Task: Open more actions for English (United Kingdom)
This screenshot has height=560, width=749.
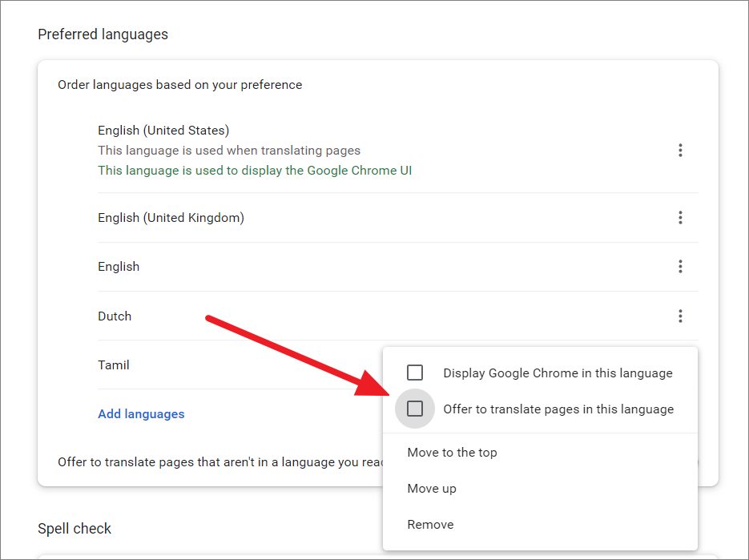Action: (680, 217)
